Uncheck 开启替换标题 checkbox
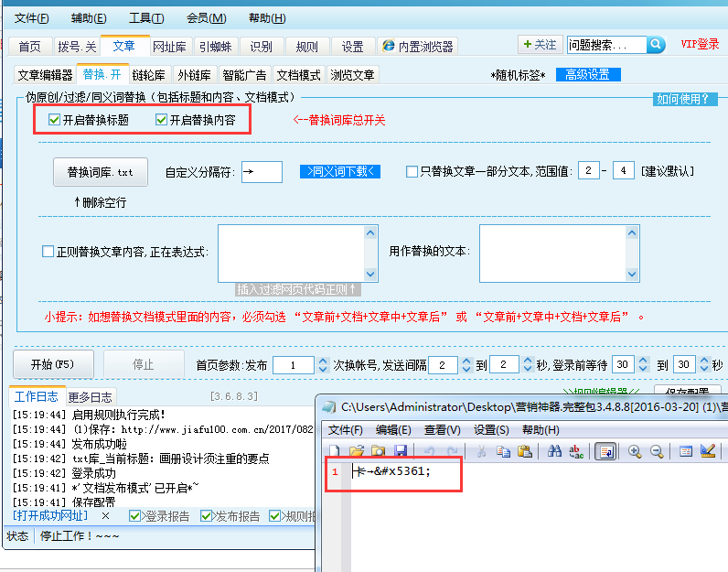The height and width of the screenshot is (572, 728). 55,120
